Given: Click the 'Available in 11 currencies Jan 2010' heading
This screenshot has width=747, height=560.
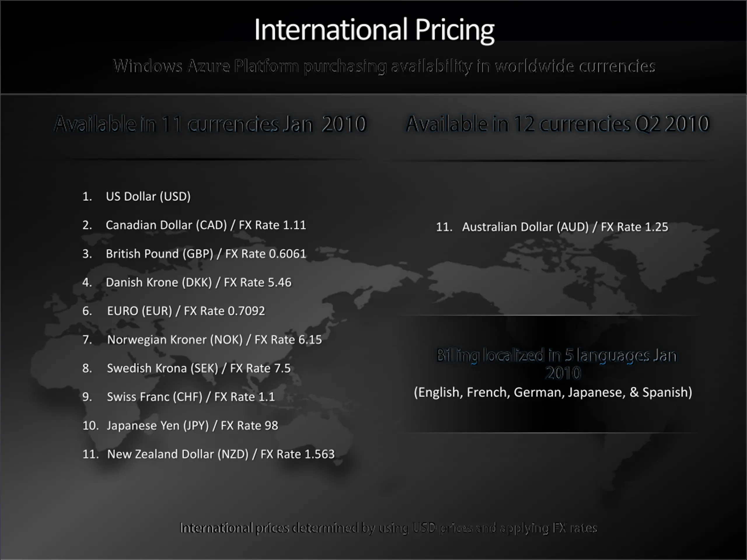Looking at the screenshot, I should click(x=210, y=124).
